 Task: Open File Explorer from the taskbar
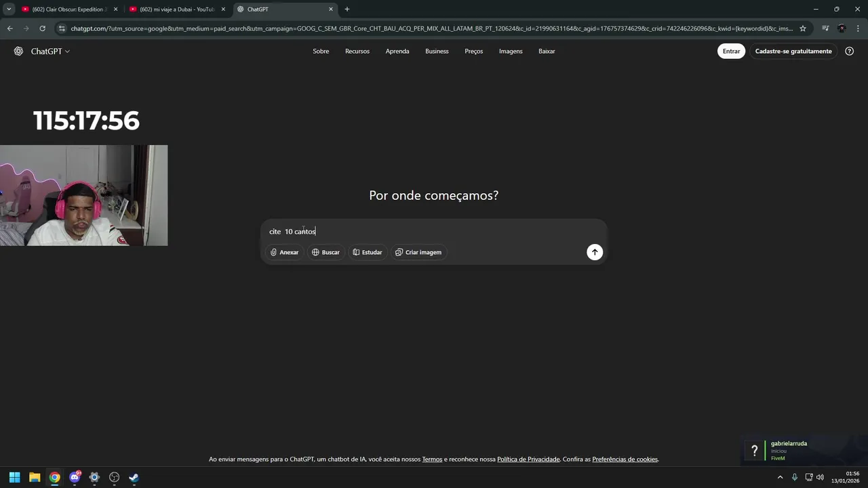tap(35, 477)
